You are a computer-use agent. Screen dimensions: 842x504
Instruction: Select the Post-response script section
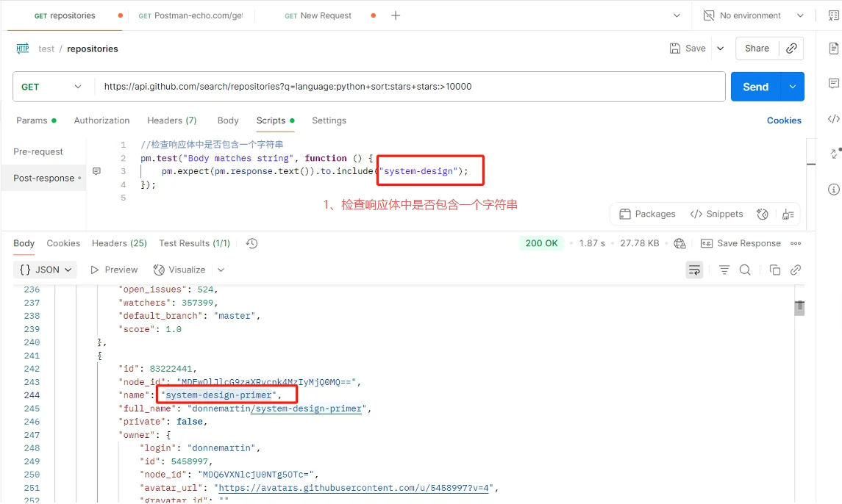pyautogui.click(x=44, y=179)
